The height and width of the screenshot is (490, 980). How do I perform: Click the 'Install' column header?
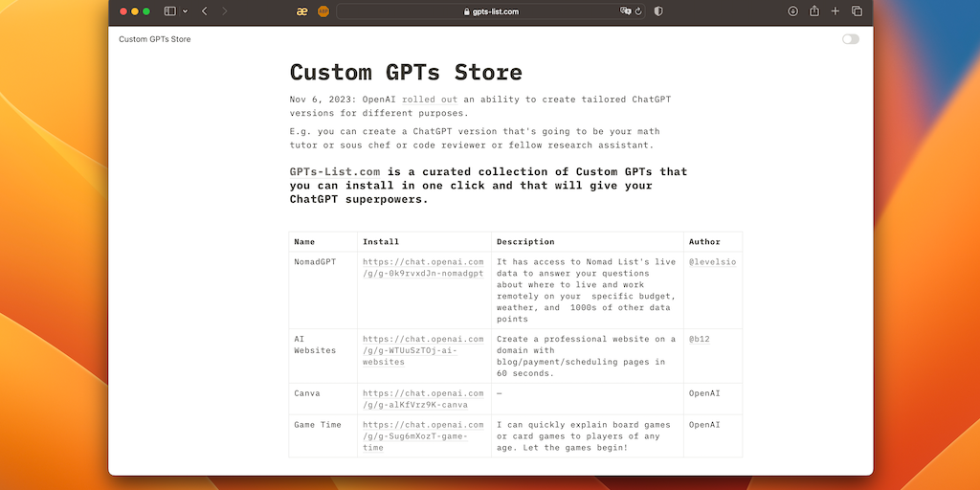[381, 242]
